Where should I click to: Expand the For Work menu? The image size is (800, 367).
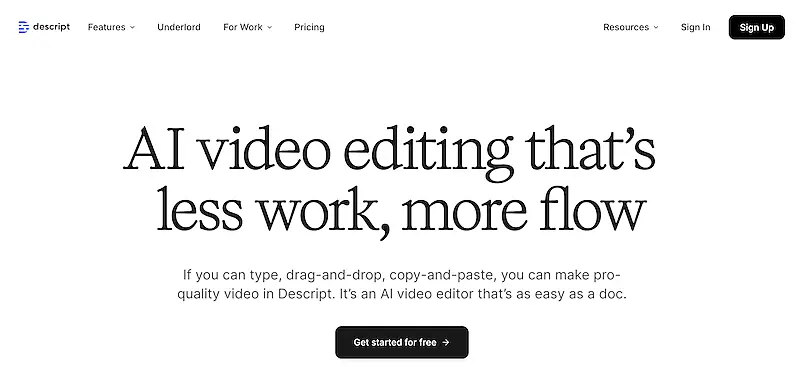click(247, 27)
